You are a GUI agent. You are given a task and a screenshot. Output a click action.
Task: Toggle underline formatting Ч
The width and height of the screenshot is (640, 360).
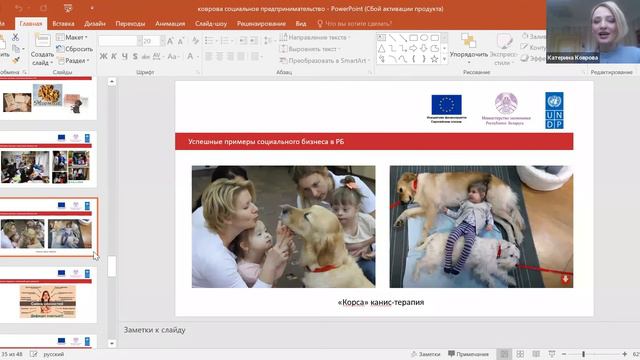[x=124, y=56]
